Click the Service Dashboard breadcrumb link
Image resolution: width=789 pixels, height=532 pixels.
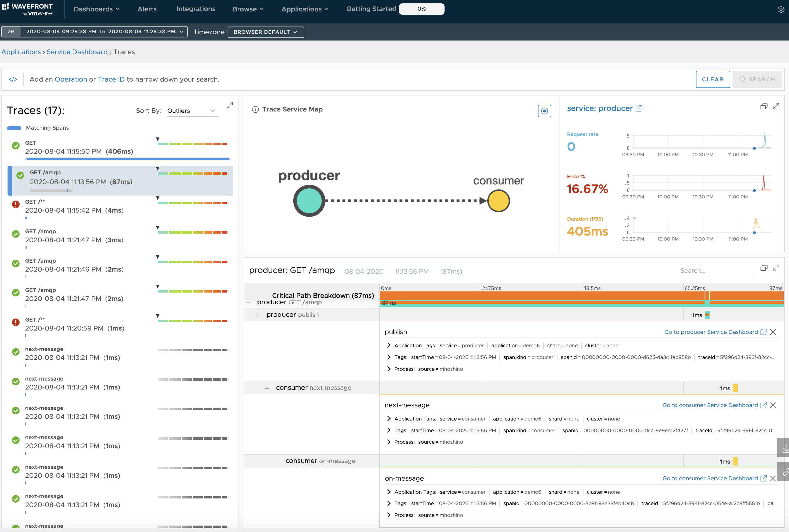tap(77, 52)
